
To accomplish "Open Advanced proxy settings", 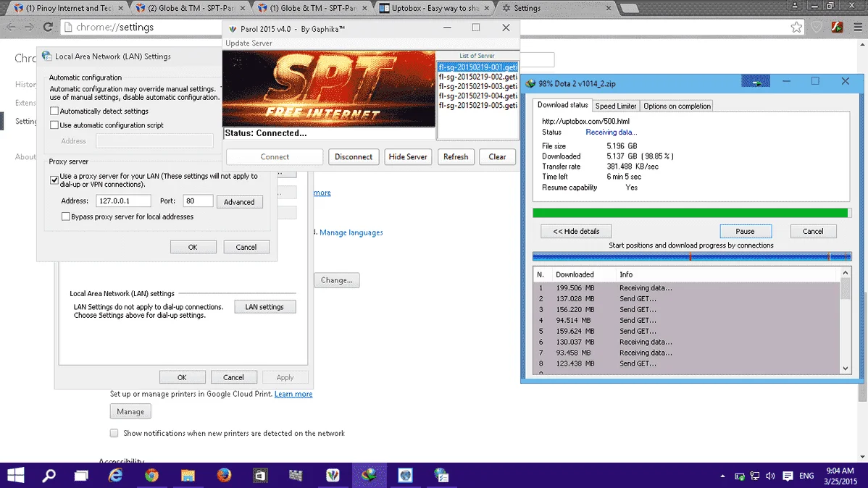I will pos(239,202).
